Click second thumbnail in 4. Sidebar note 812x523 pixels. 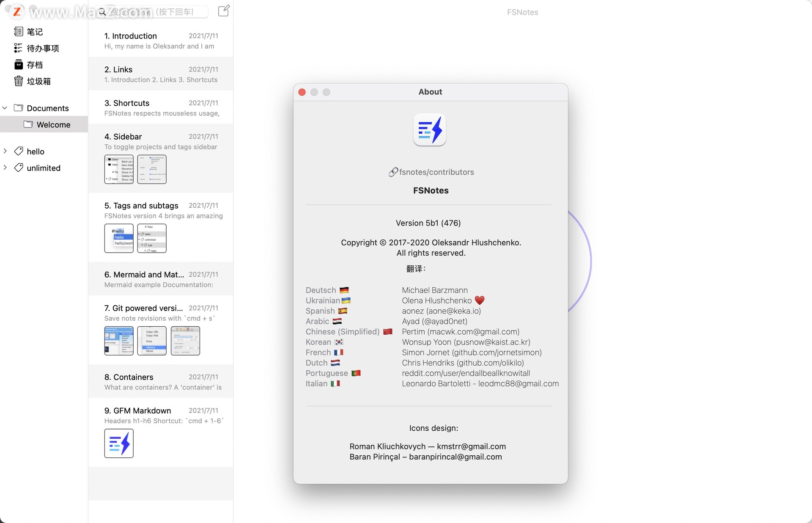tap(152, 169)
